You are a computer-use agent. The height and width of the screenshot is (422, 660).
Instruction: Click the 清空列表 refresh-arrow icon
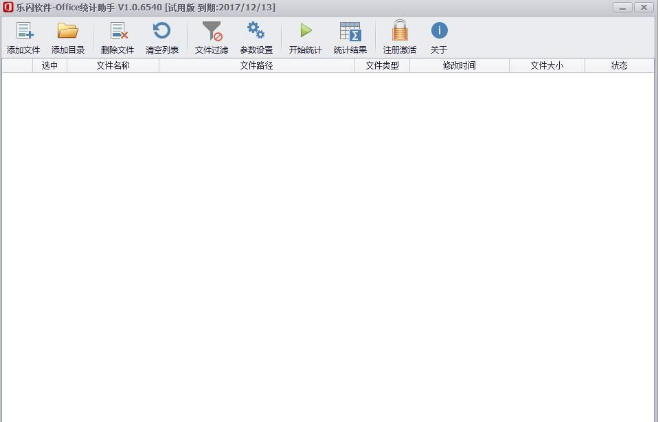point(162,31)
